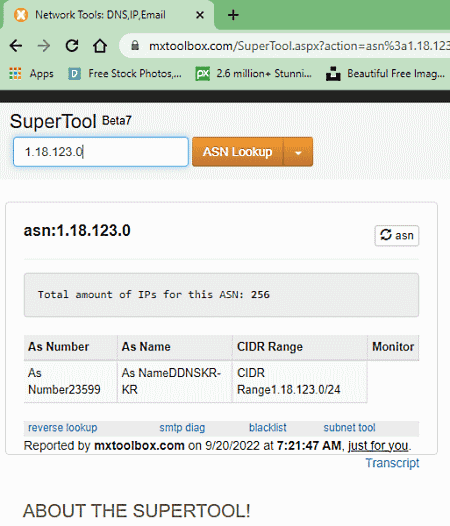The height and width of the screenshot is (526, 450).
Task: Go to the browser home page icon
Action: click(100, 46)
